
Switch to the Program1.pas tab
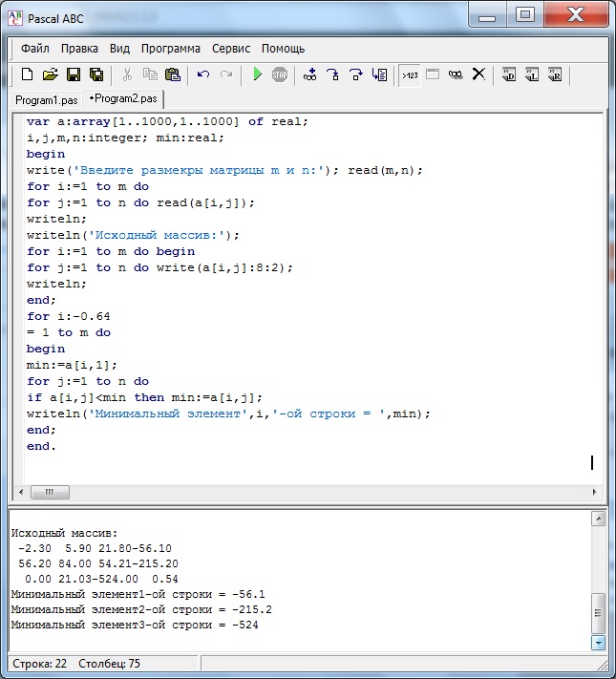coord(45,99)
